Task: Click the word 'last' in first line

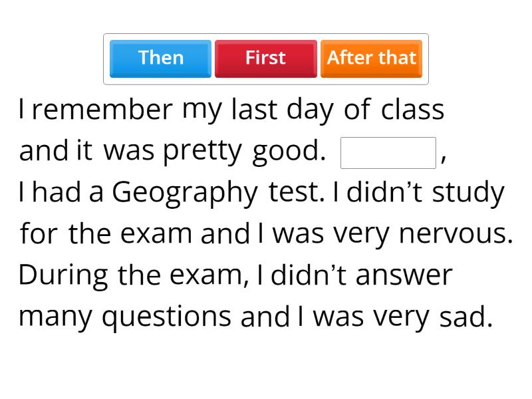Action: click(x=253, y=110)
